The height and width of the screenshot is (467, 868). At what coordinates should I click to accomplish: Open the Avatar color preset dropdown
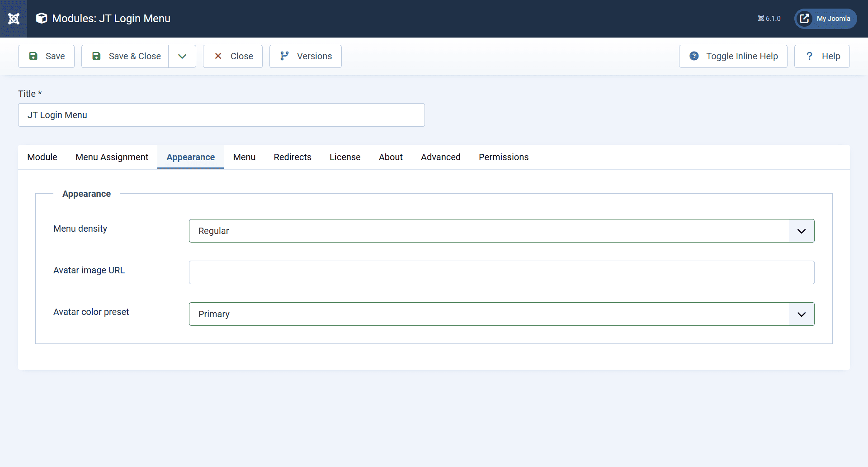(x=501, y=314)
